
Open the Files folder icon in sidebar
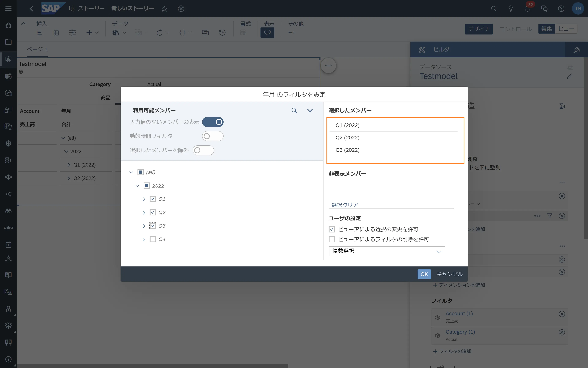[8, 42]
